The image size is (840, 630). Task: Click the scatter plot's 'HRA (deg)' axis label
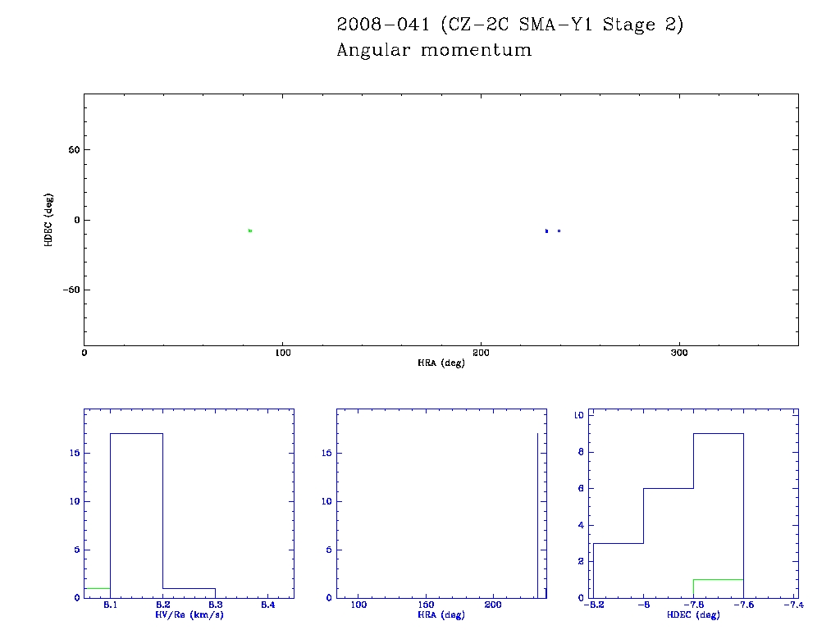[441, 363]
